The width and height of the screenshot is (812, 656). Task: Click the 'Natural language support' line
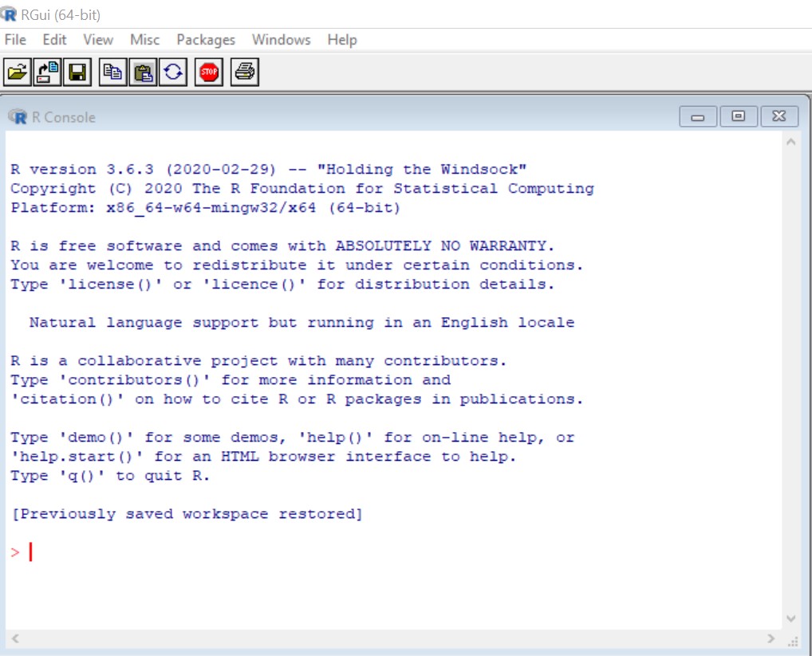point(302,323)
